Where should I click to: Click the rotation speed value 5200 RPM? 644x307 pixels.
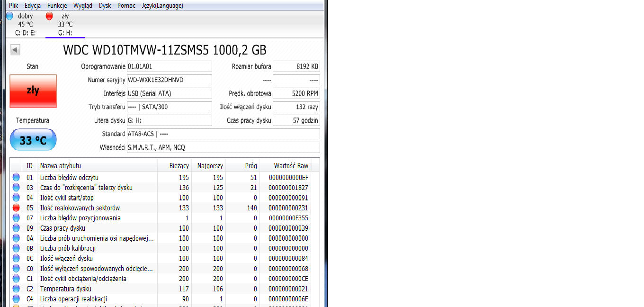pyautogui.click(x=296, y=93)
